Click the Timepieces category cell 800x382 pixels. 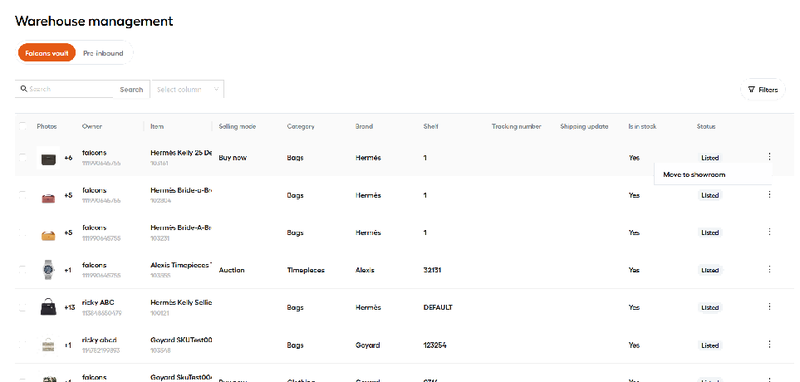click(x=306, y=270)
